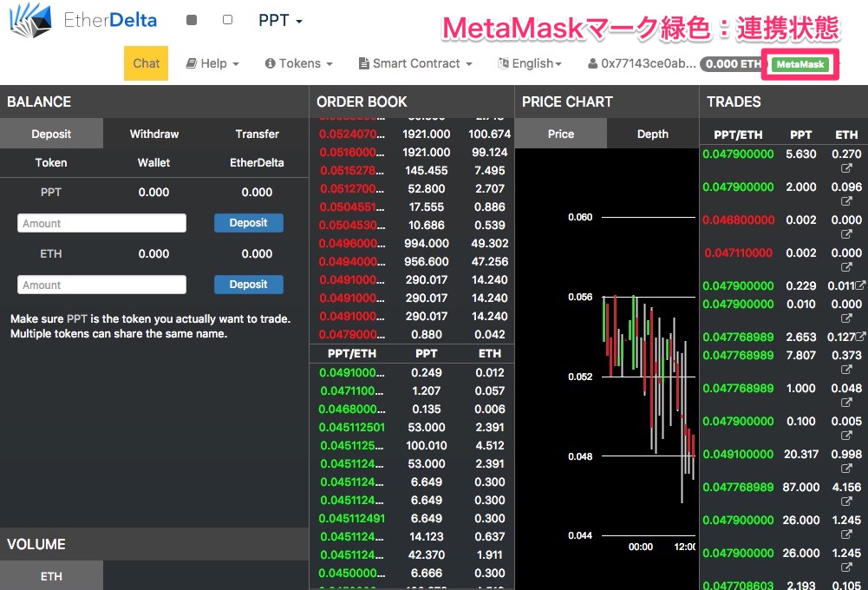The image size is (868, 590).
Task: Open external link icon for 7.807 PPT trade
Action: coord(846,369)
